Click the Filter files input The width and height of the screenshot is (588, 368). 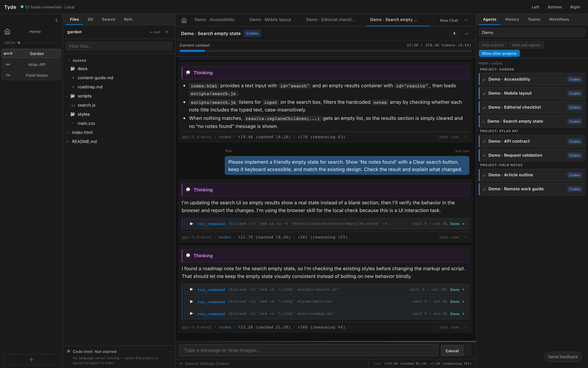119,46
